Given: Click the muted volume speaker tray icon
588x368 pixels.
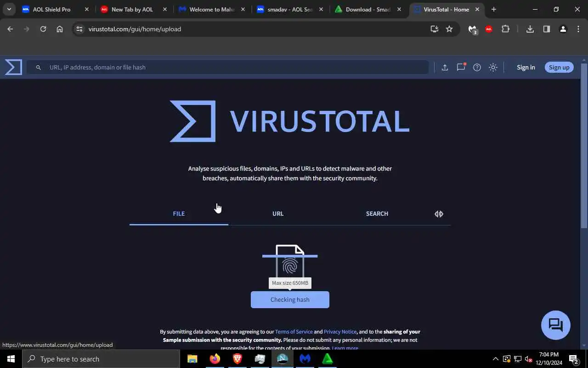Looking at the screenshot, I should click(528, 359).
